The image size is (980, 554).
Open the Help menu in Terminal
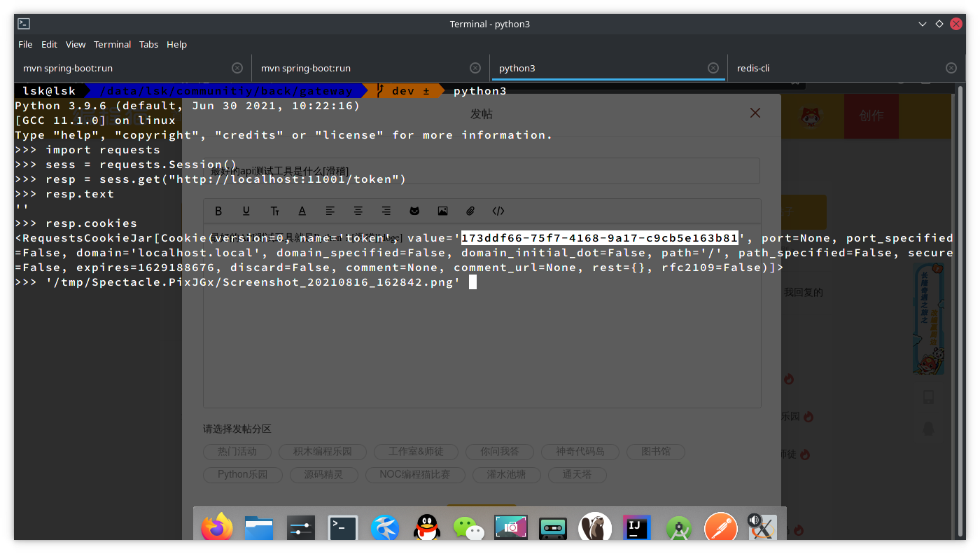[x=176, y=44]
